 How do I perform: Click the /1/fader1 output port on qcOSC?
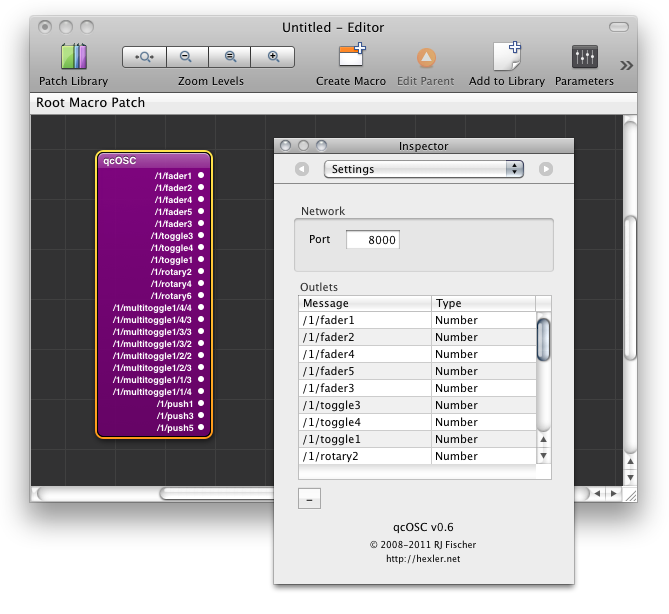(x=201, y=175)
